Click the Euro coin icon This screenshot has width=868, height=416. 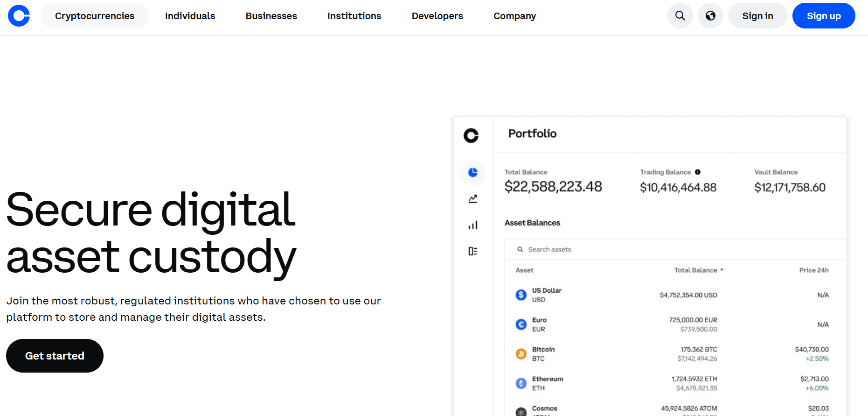click(521, 324)
